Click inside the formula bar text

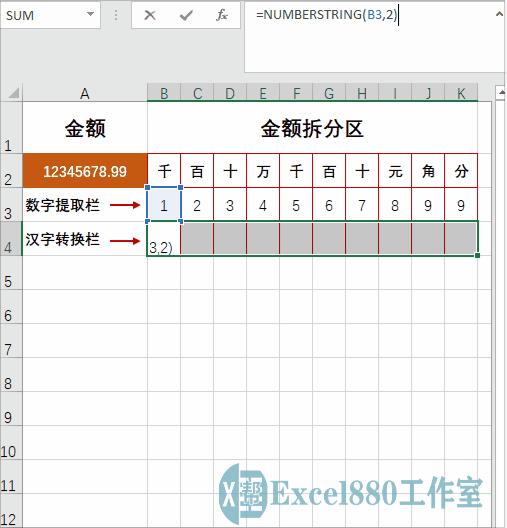click(x=327, y=15)
